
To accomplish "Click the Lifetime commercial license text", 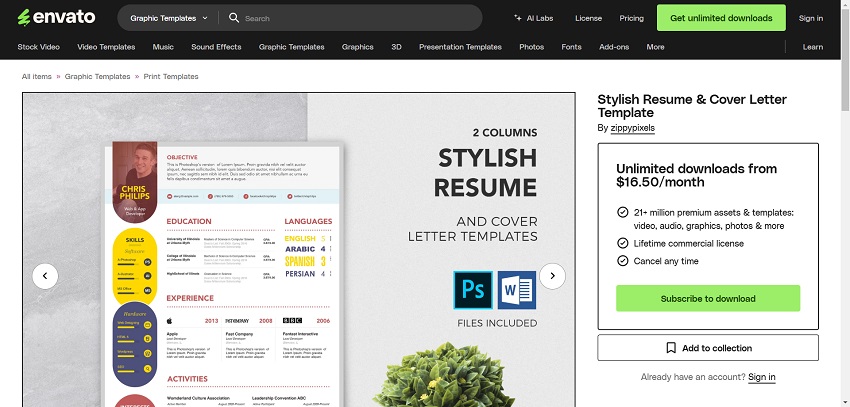I will pyautogui.click(x=688, y=243).
